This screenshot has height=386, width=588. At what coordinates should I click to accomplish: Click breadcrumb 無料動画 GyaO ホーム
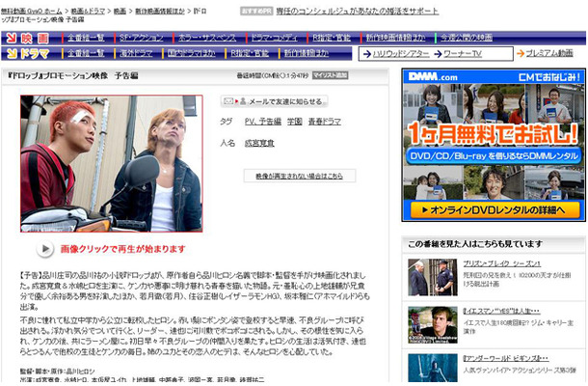pyautogui.click(x=31, y=12)
